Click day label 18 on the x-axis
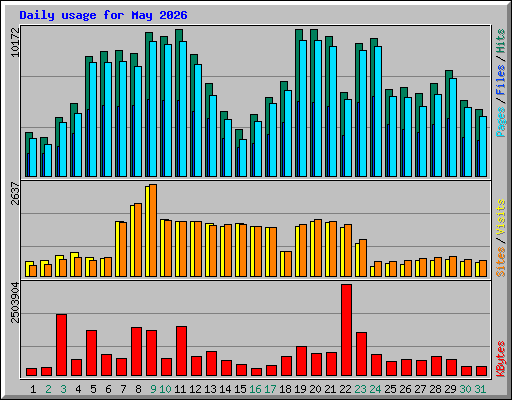 [x=285, y=389]
